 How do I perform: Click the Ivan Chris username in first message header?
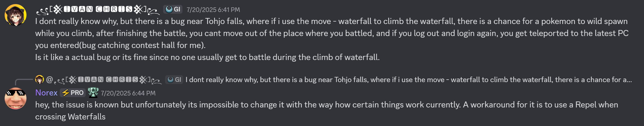(x=98, y=10)
